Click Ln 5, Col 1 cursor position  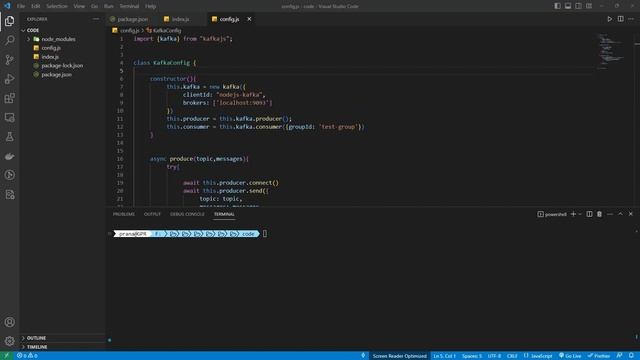point(444,356)
